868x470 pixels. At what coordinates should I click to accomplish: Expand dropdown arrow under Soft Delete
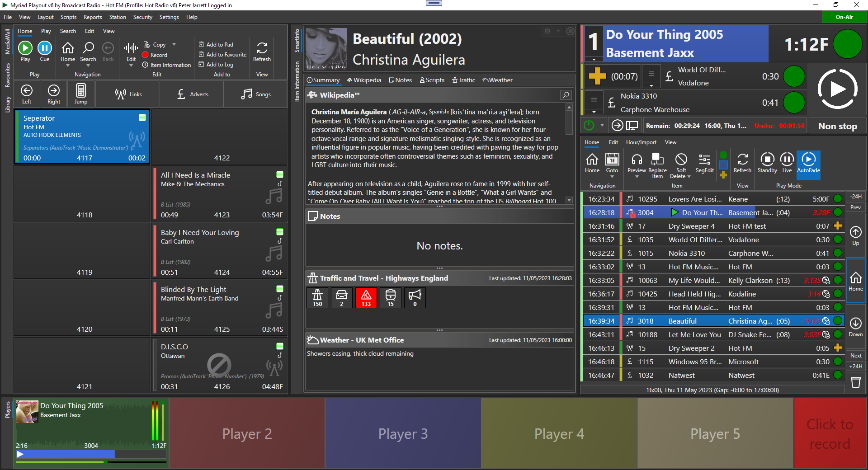[689, 177]
